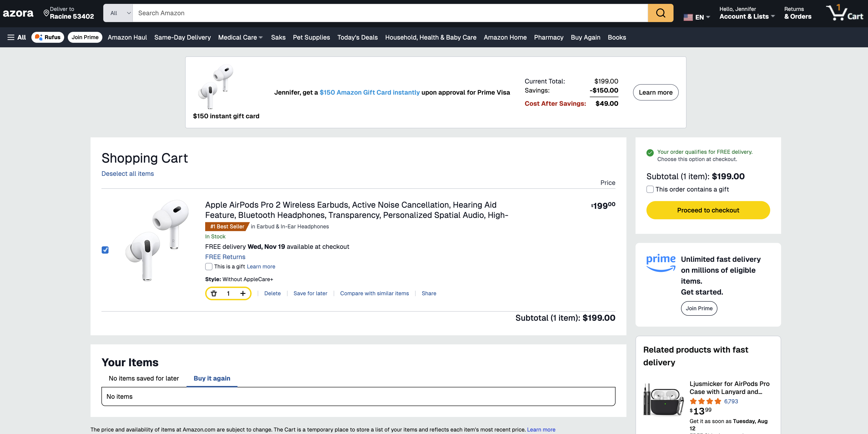Screen dimensions: 868x434
Task: Increase quantity with the plus icon
Action: pyautogui.click(x=243, y=293)
